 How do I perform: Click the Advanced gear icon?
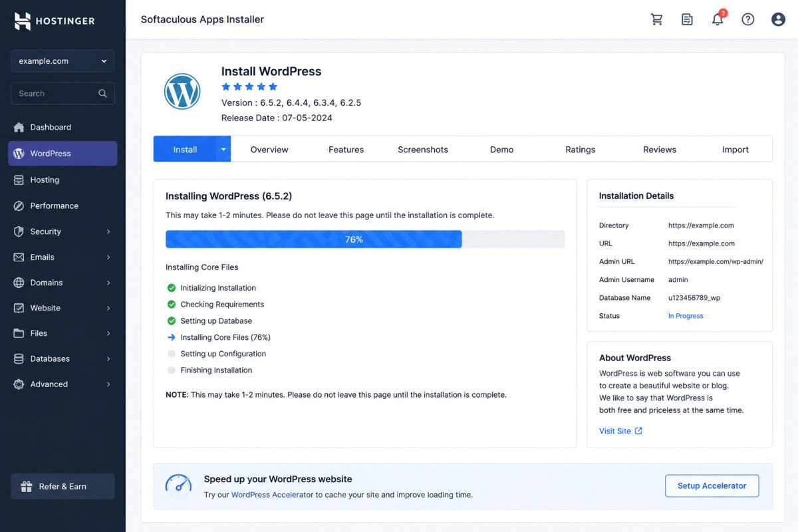tap(19, 384)
